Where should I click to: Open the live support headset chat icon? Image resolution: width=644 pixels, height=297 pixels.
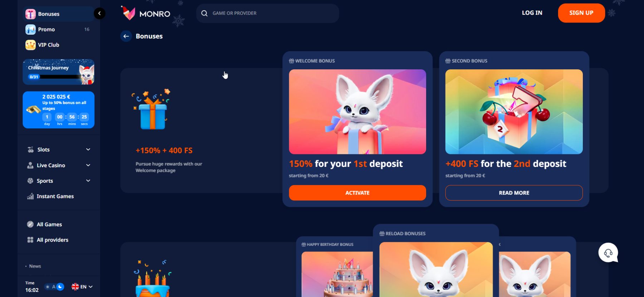(x=608, y=253)
